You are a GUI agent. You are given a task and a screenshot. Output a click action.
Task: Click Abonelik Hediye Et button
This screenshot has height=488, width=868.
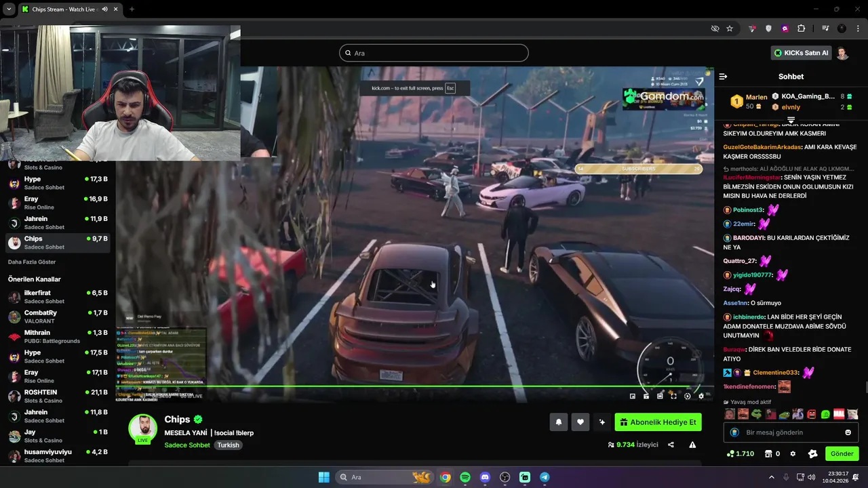tap(658, 422)
